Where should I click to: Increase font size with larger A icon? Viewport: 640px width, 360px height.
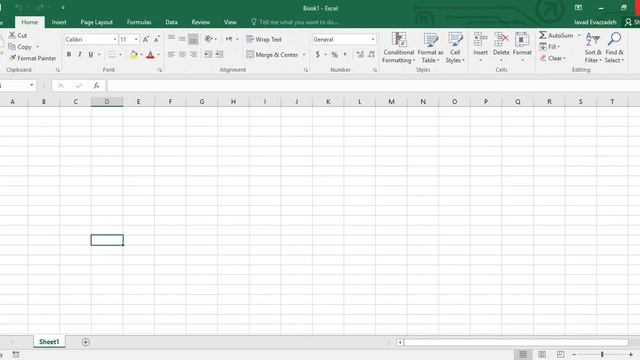pos(146,39)
